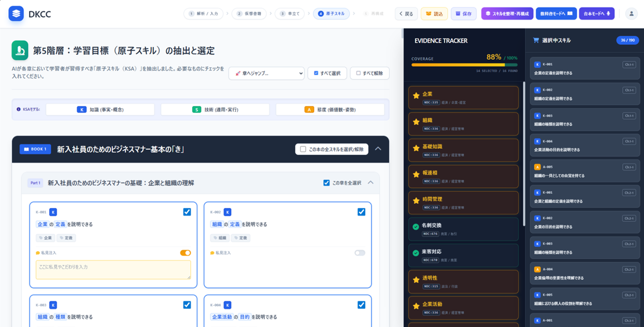644x327 pixels.
Task: Uncheck the K-002 組織の定義 skill checkbox
Action: (361, 212)
